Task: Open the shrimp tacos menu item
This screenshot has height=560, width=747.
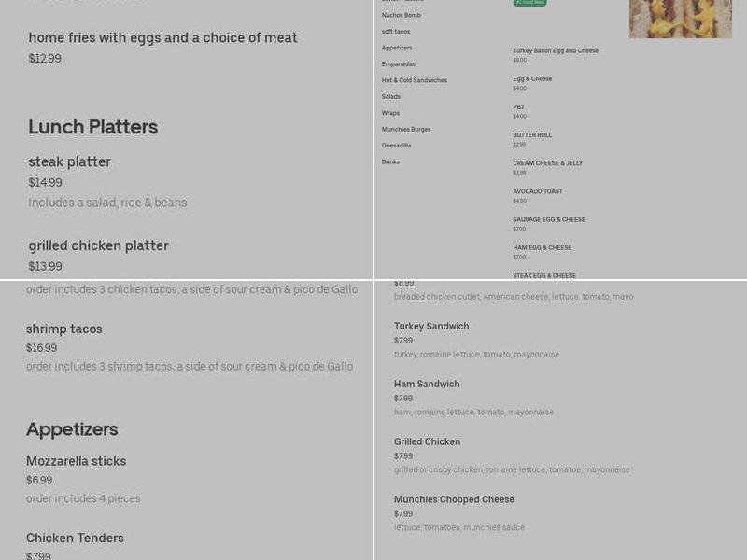Action: click(65, 329)
